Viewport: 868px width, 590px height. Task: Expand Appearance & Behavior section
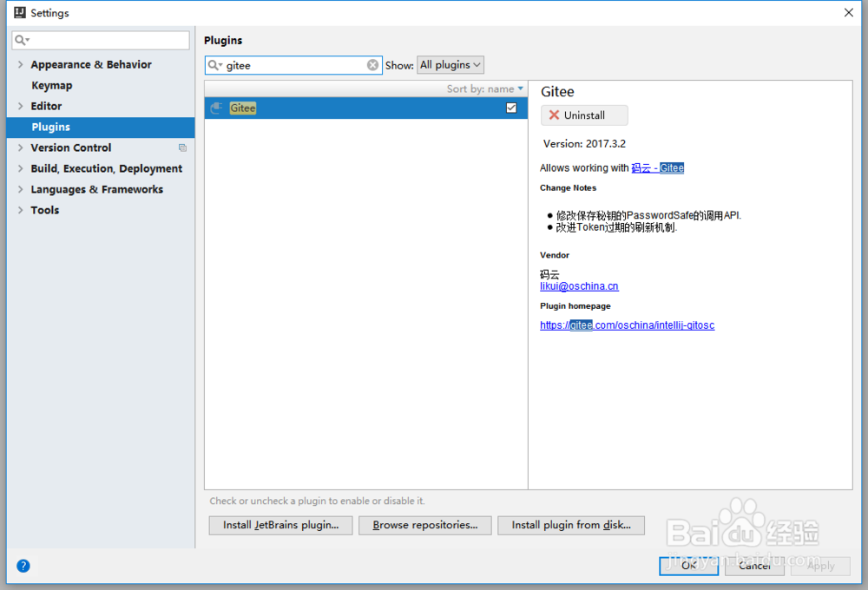coord(21,65)
